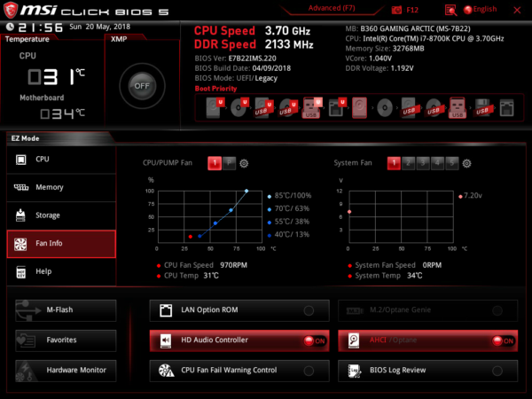The image size is (532, 399).
Task: Open the Hardware Monitor button
Action: click(66, 371)
